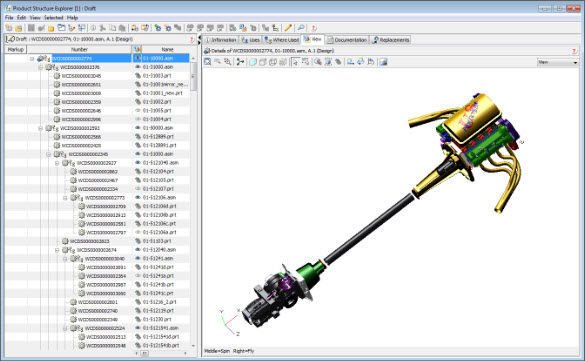Open the View menu in menu bar
585x361 pixels.
point(35,18)
